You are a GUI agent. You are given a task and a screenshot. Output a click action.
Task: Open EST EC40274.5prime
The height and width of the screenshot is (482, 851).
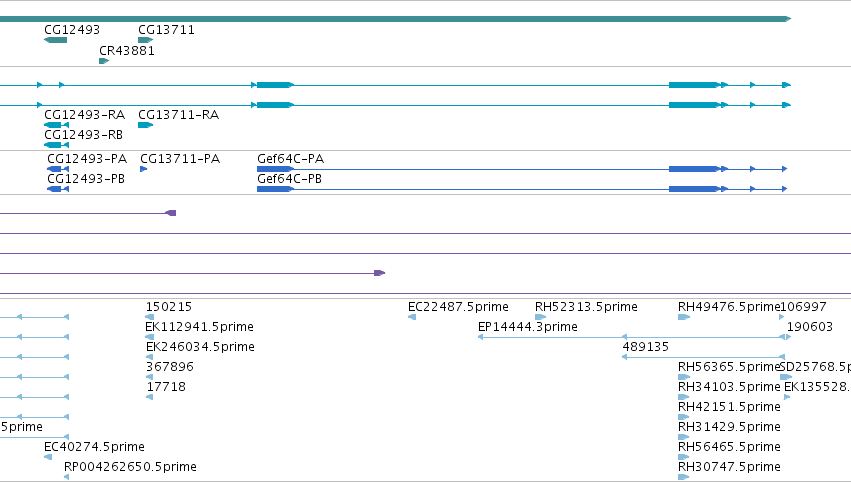(94, 447)
